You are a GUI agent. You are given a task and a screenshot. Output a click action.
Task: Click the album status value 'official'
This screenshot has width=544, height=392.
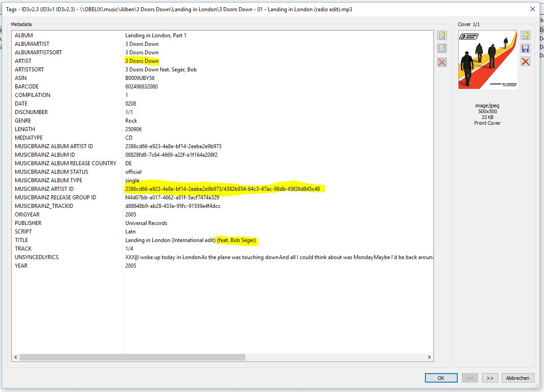click(133, 172)
